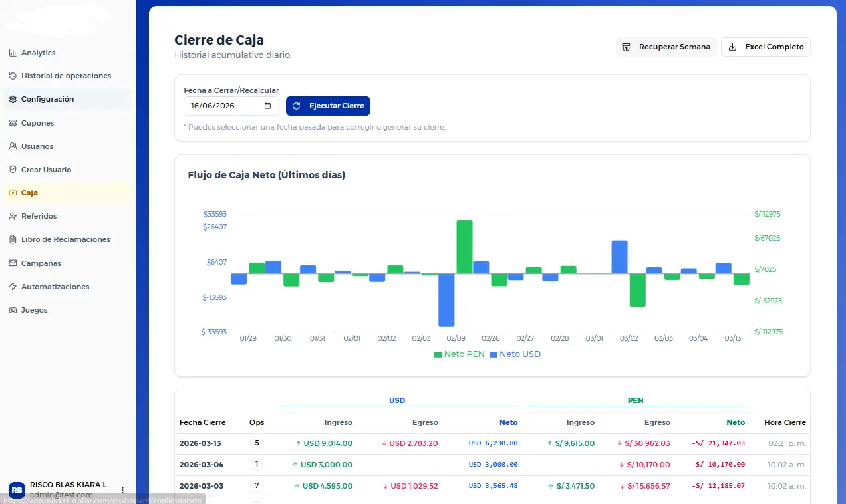Click the blue bar at 03/02

point(619,257)
